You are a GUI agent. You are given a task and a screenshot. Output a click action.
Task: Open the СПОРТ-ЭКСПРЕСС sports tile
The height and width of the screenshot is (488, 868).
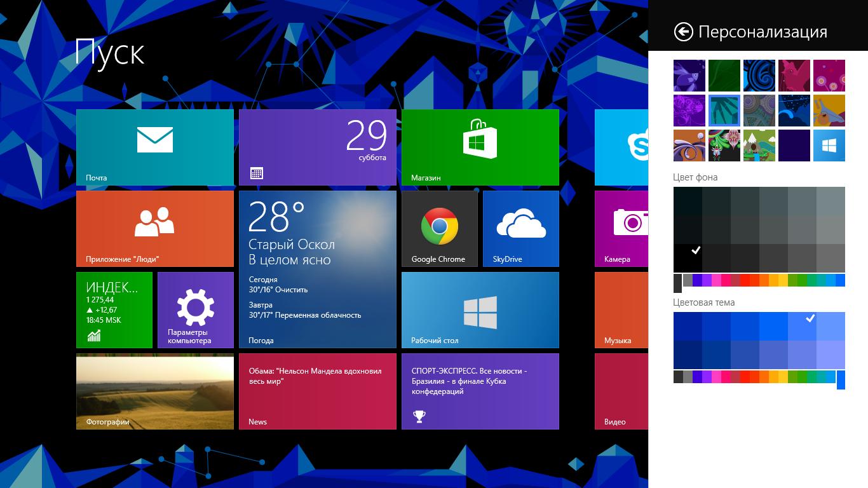pyautogui.click(x=480, y=391)
